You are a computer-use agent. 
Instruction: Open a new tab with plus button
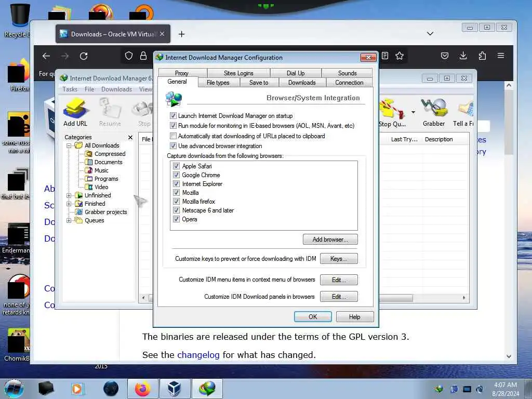pyautogui.click(x=181, y=34)
